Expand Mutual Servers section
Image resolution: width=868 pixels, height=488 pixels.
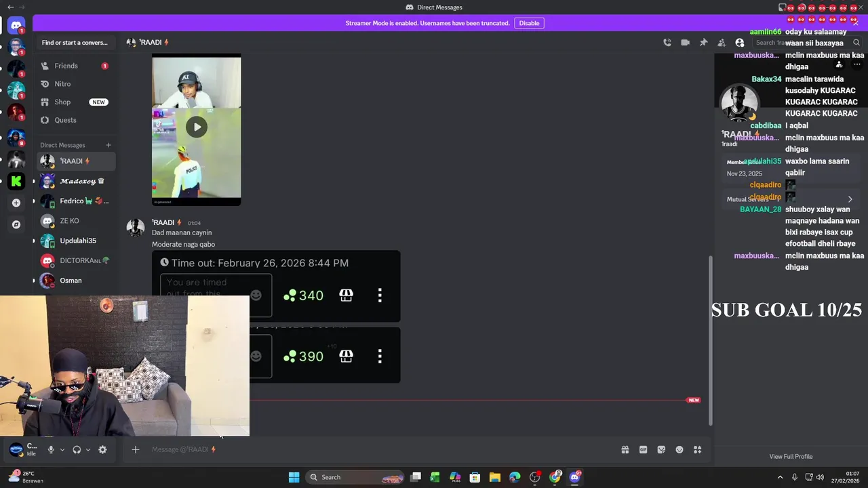click(x=791, y=199)
